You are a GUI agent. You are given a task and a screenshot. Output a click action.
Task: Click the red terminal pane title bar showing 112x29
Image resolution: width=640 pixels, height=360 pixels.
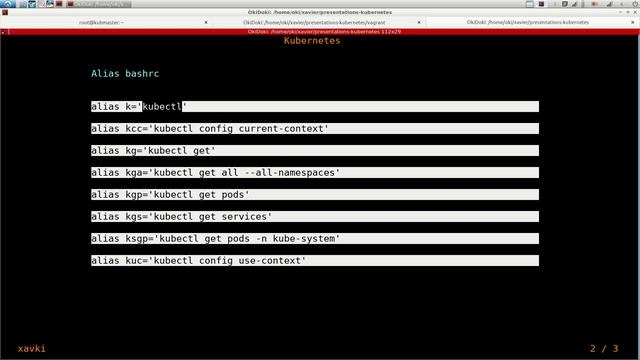324,31
